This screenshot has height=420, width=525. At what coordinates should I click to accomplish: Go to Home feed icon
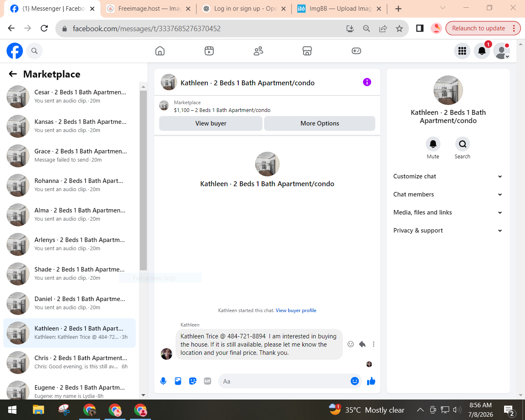(x=160, y=51)
